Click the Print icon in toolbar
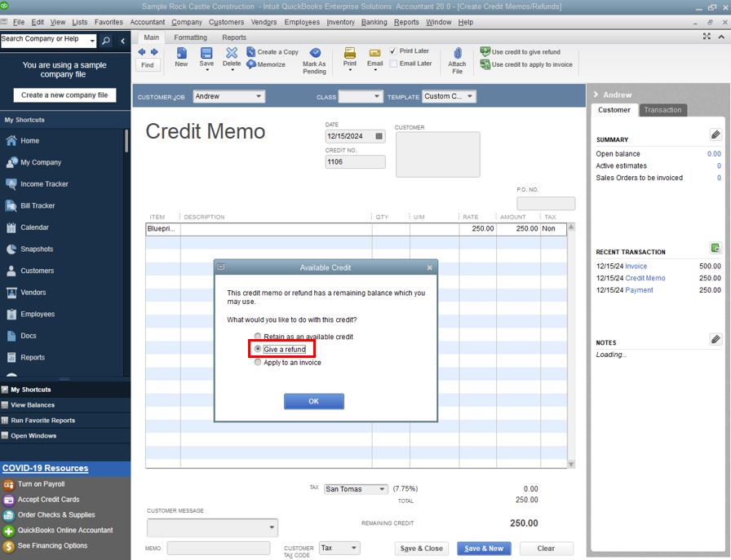The width and height of the screenshot is (731, 560). 349,53
